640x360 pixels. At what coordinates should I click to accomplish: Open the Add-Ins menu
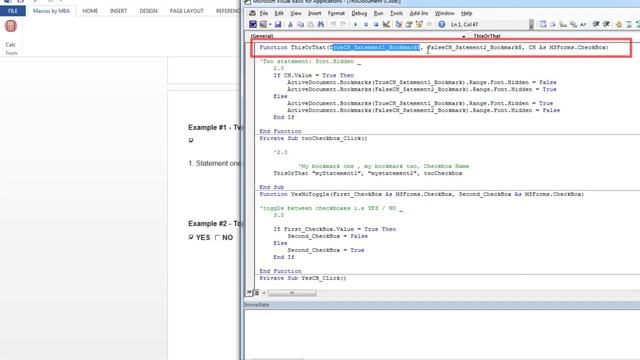(419, 13)
